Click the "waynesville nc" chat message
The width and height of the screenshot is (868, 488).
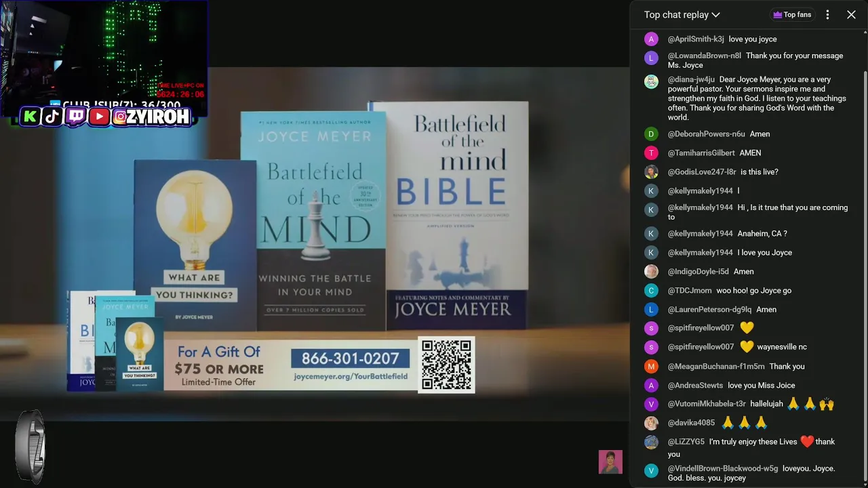click(x=782, y=347)
